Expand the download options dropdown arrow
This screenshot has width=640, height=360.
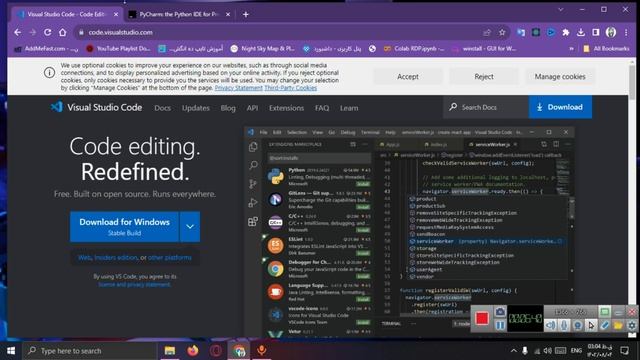(x=190, y=227)
